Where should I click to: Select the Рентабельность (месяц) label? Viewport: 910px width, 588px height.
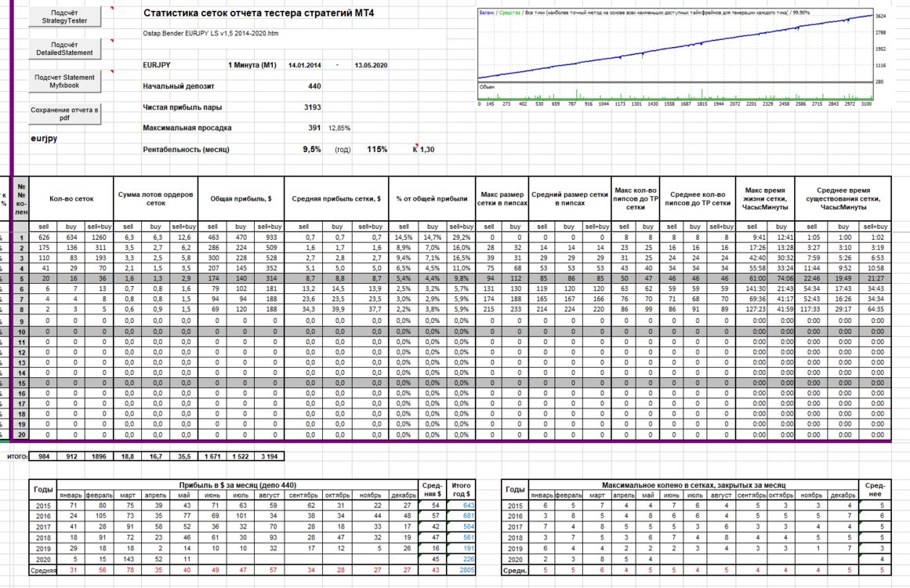187,149
